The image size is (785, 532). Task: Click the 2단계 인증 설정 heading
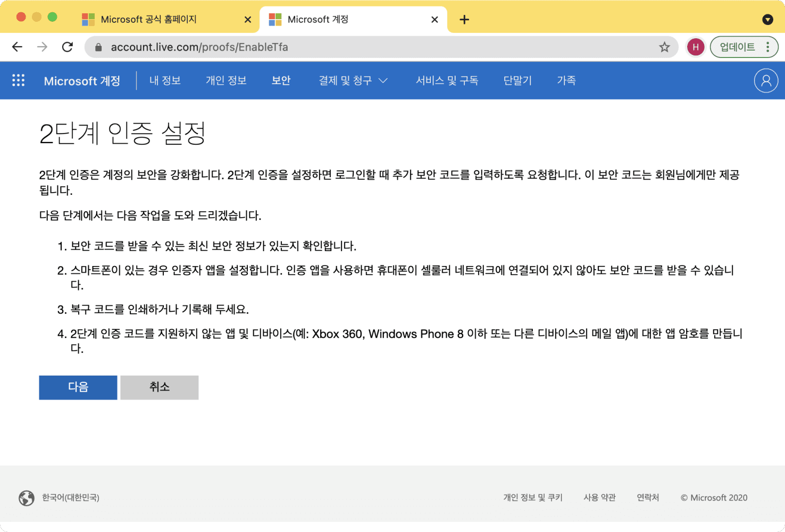pos(123,133)
